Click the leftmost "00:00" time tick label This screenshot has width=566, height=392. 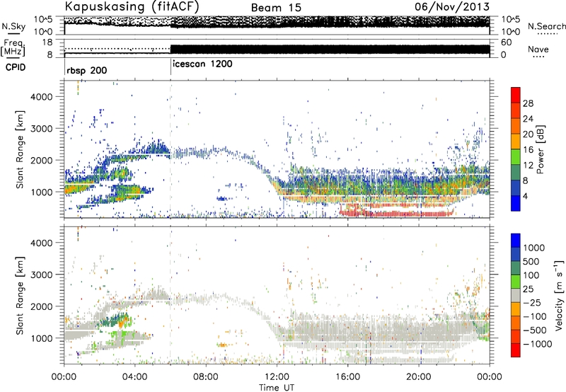(64, 377)
